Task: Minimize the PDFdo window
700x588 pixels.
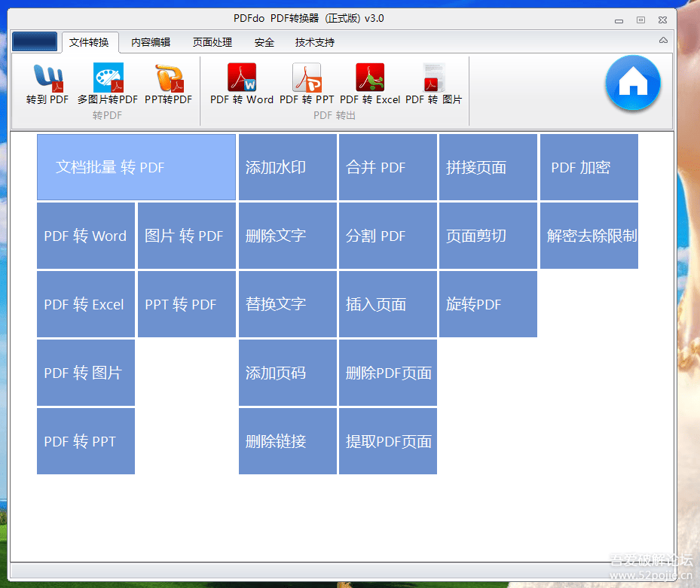Action: [619, 20]
